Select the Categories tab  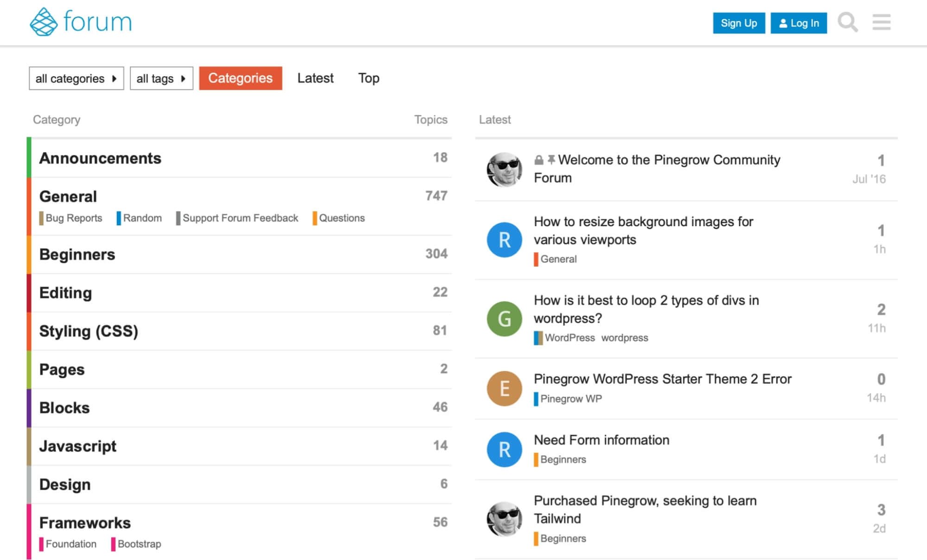tap(240, 78)
